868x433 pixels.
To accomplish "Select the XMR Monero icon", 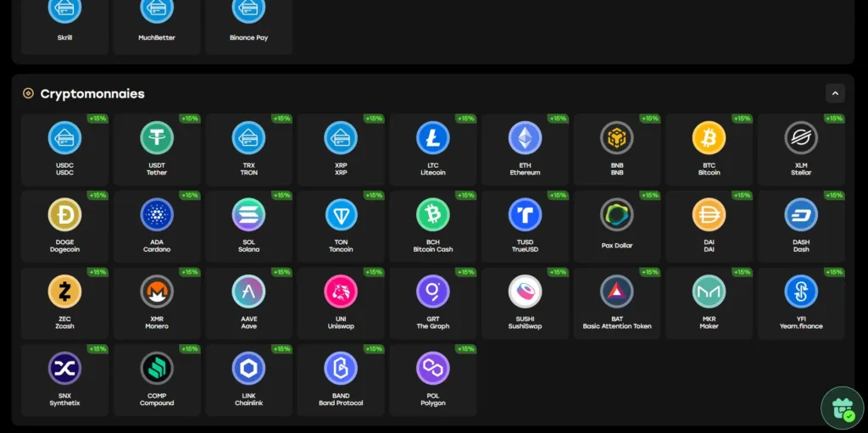I will [157, 291].
